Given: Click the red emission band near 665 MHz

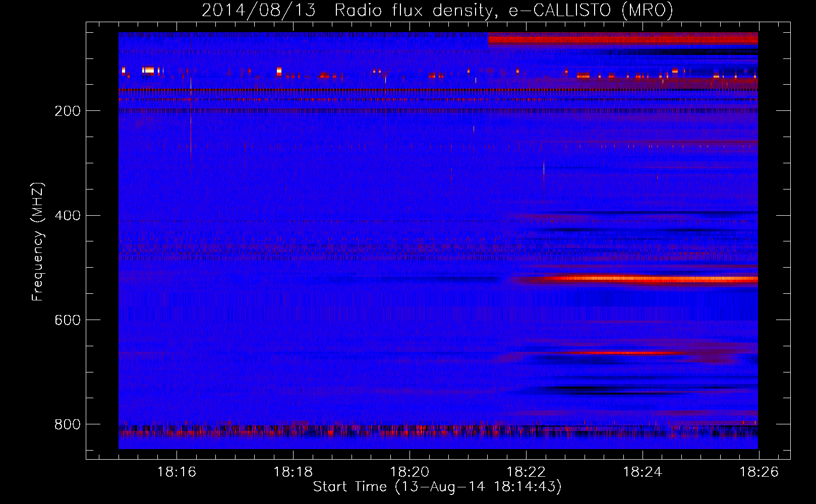Looking at the screenshot, I should click(x=625, y=352).
